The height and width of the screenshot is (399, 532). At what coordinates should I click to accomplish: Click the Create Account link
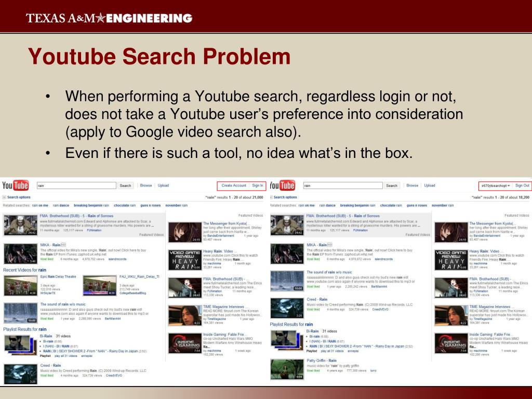[234, 185]
